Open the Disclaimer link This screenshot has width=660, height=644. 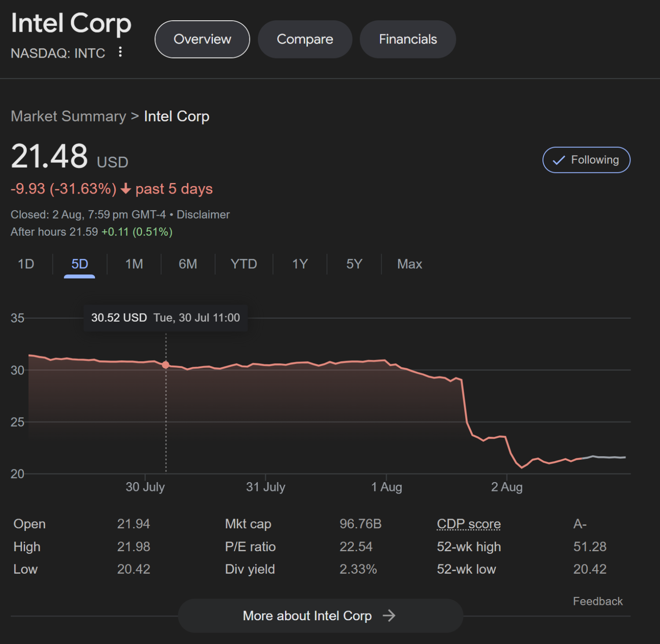click(203, 215)
